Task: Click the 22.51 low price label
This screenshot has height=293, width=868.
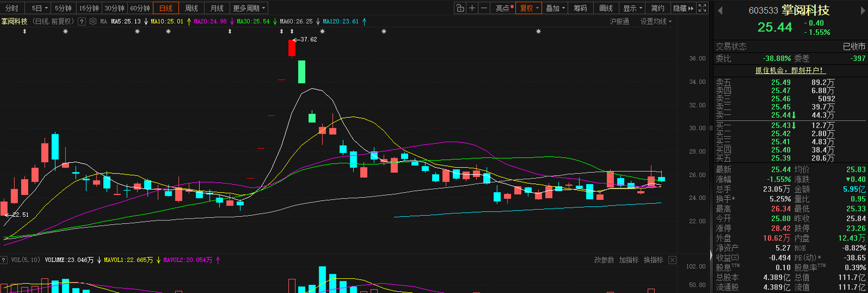Action: pyautogui.click(x=20, y=214)
